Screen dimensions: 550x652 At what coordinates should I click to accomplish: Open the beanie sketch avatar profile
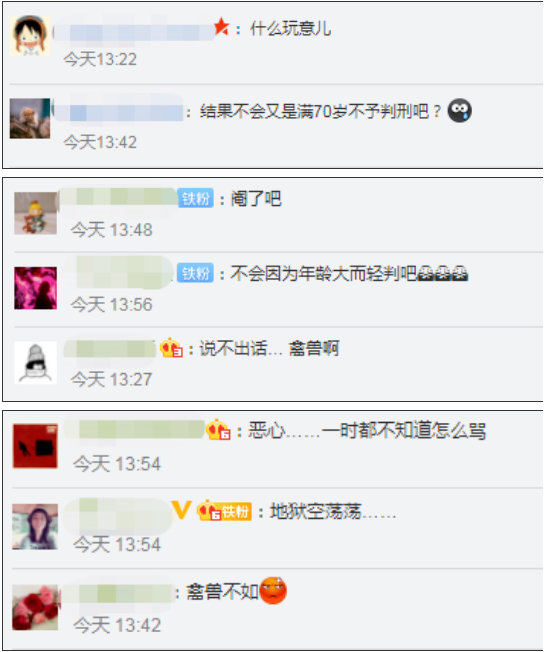(x=35, y=363)
